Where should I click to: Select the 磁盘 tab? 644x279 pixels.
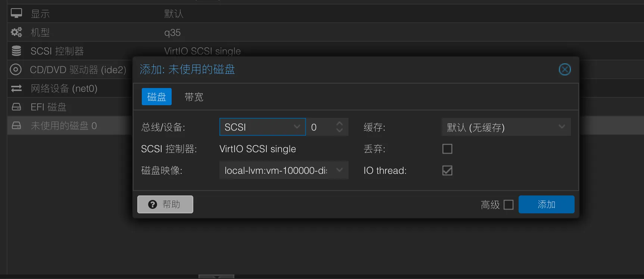coord(156,97)
